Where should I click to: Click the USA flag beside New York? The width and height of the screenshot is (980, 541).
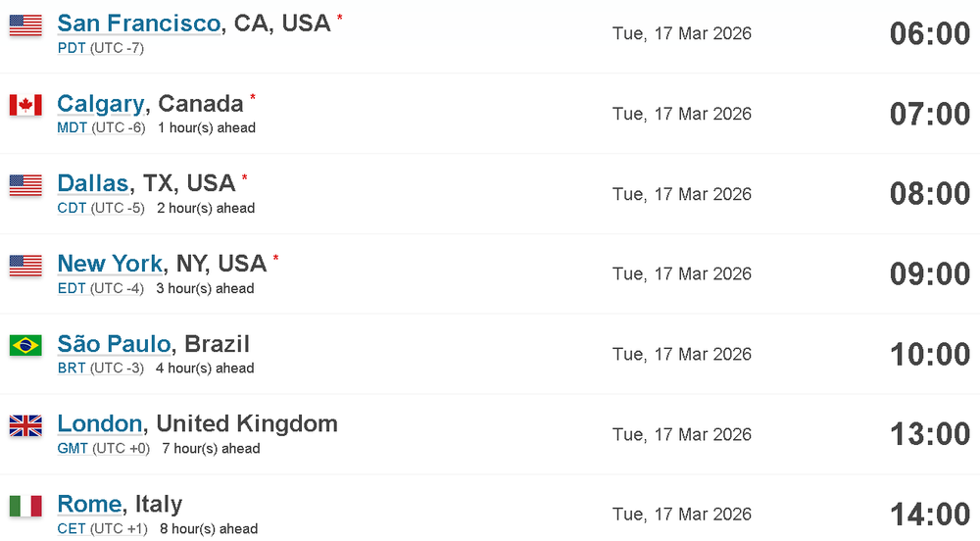coord(25,266)
